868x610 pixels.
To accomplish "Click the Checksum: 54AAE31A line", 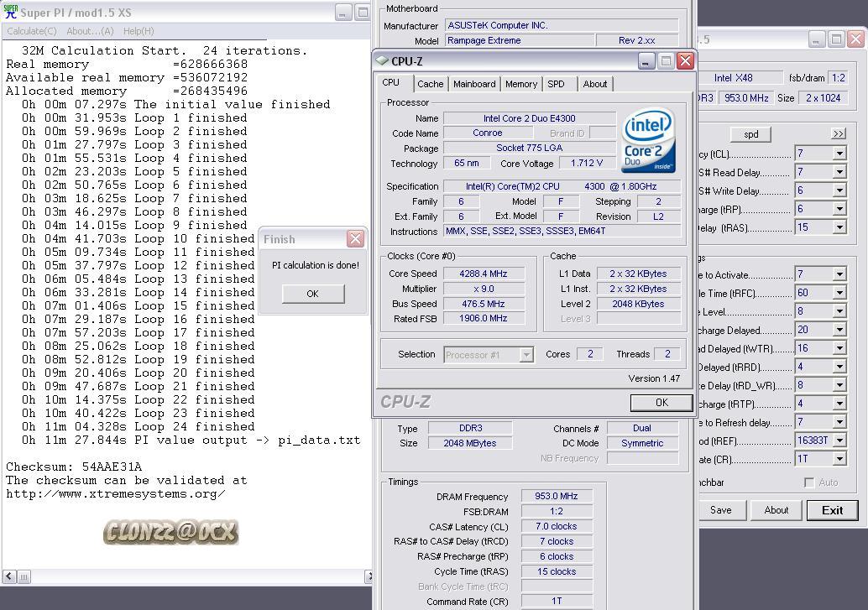I will 74,467.
